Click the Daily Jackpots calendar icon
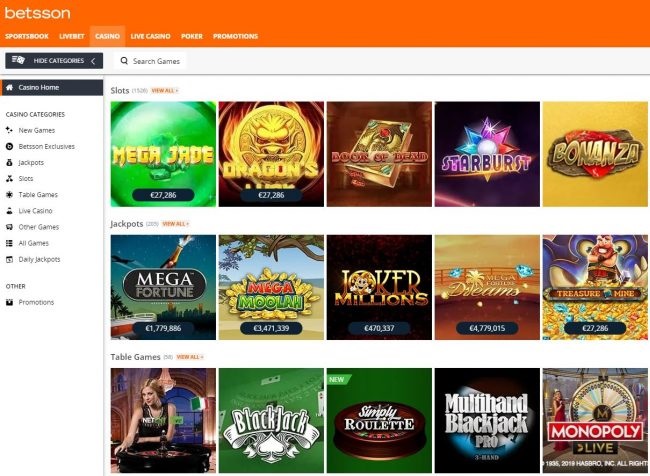650x476 pixels. click(x=9, y=259)
